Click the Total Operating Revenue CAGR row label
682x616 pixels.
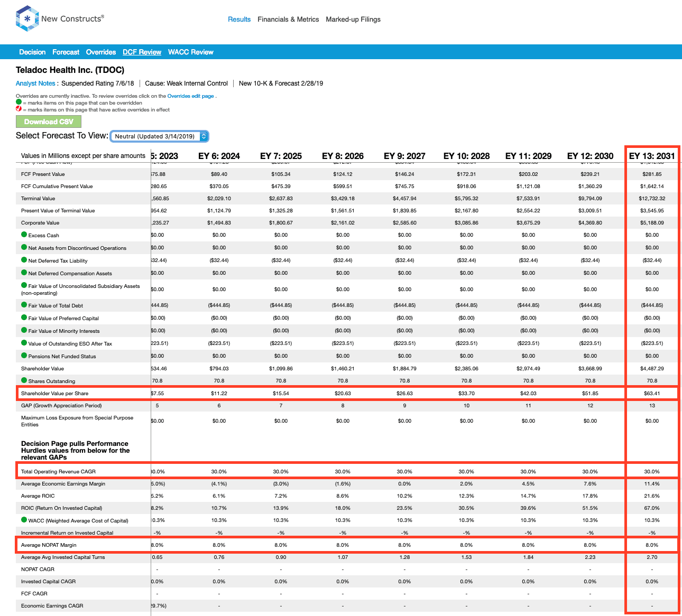point(58,471)
